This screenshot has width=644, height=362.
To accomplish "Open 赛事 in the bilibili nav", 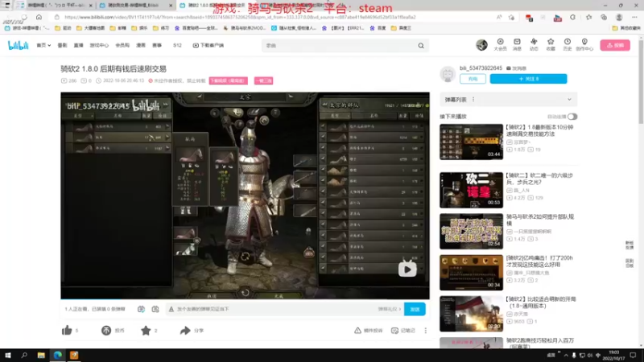I will coord(157,45).
